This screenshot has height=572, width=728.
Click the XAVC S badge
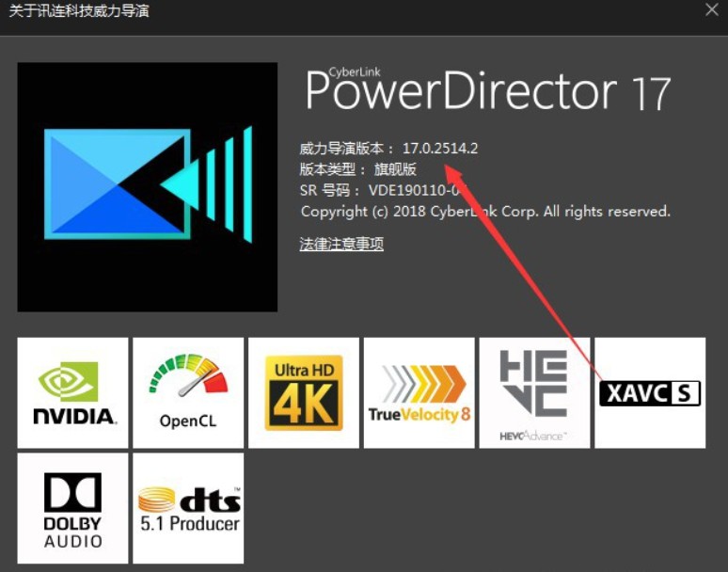click(650, 393)
